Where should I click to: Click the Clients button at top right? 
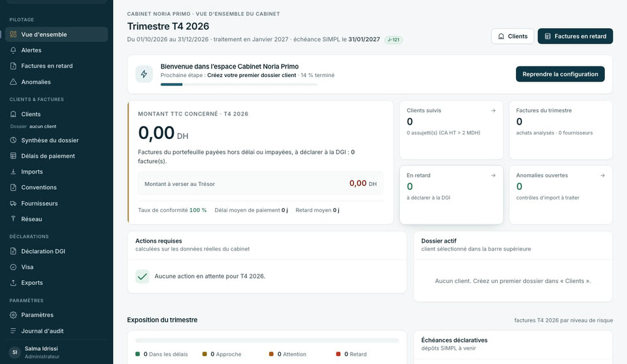tap(513, 36)
